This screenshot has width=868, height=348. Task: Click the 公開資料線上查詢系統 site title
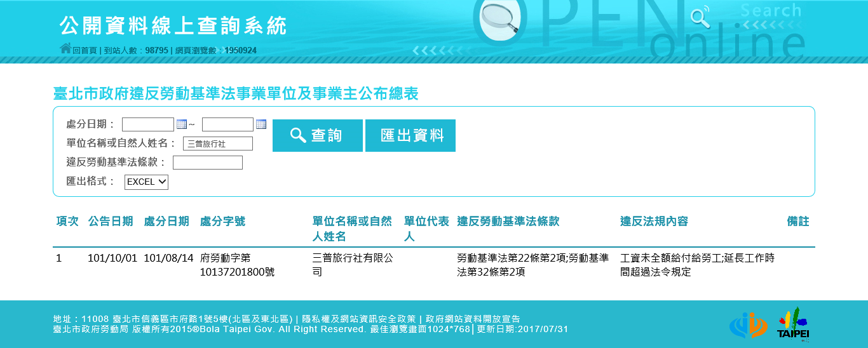(173, 25)
